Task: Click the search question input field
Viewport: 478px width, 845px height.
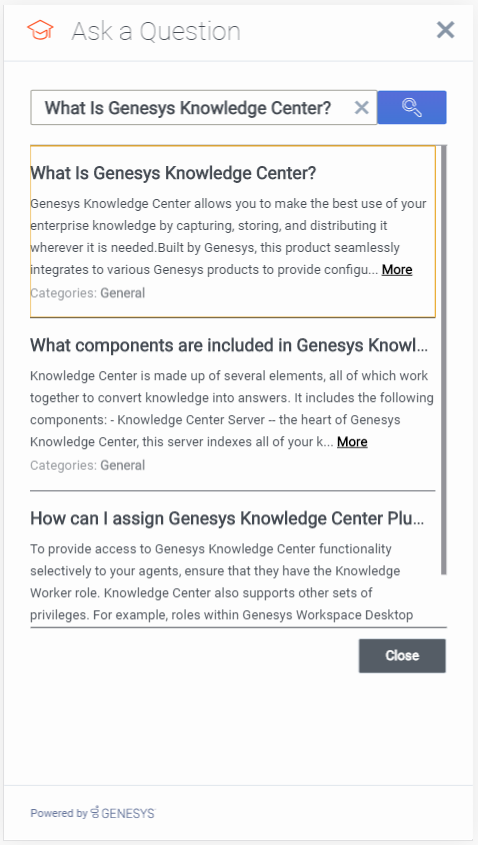Action: [204, 108]
